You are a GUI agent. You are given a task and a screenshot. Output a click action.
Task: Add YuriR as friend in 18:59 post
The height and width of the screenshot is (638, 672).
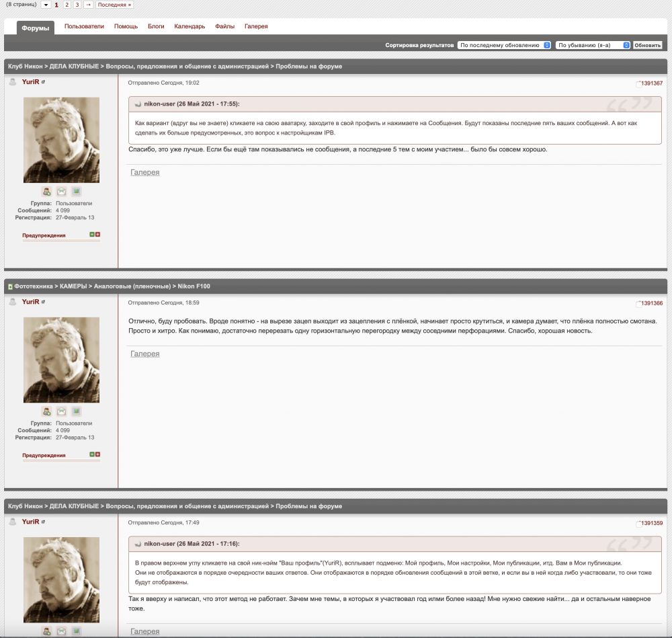47,411
